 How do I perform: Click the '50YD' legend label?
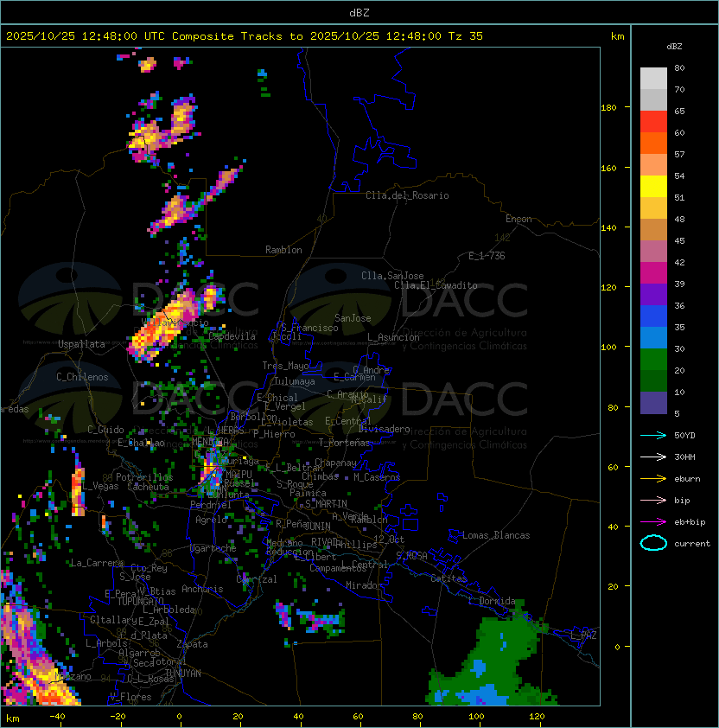tap(684, 436)
